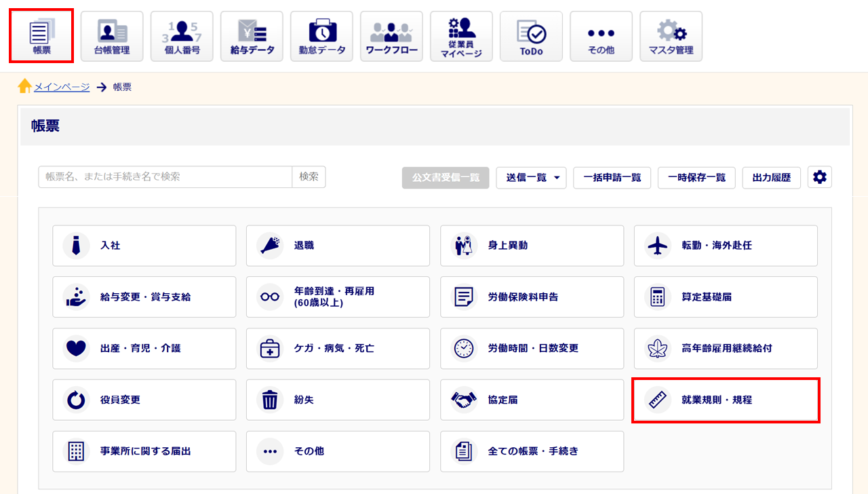The width and height of the screenshot is (868, 494).
Task: Open 従業員マイページ from the top navigation
Action: coord(461,36)
